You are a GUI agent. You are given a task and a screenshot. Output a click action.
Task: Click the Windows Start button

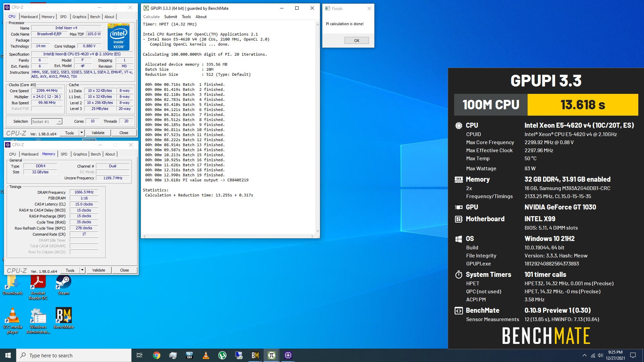pyautogui.click(x=8, y=355)
